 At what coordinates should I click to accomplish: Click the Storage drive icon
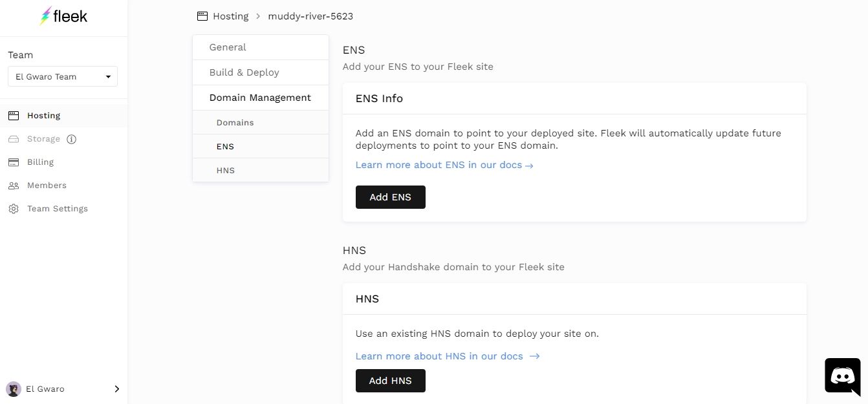coord(14,139)
